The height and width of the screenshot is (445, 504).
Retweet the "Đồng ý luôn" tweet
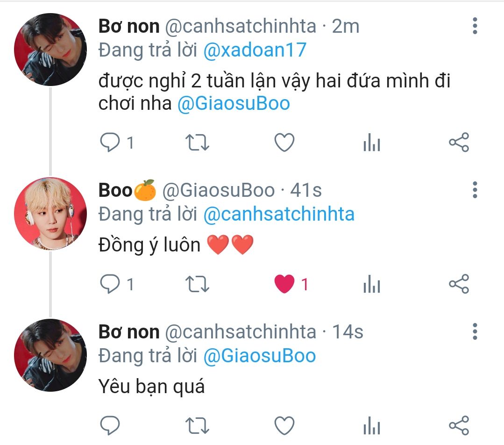[197, 284]
